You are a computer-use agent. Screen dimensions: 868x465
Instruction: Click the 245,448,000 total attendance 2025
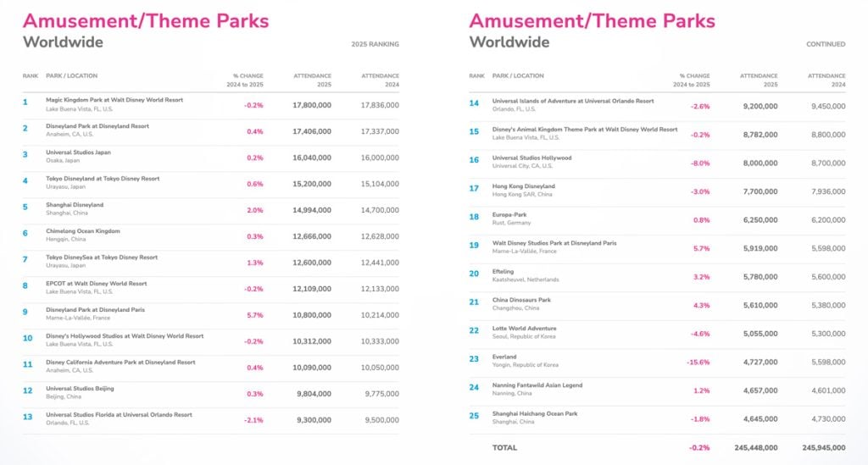(x=755, y=448)
